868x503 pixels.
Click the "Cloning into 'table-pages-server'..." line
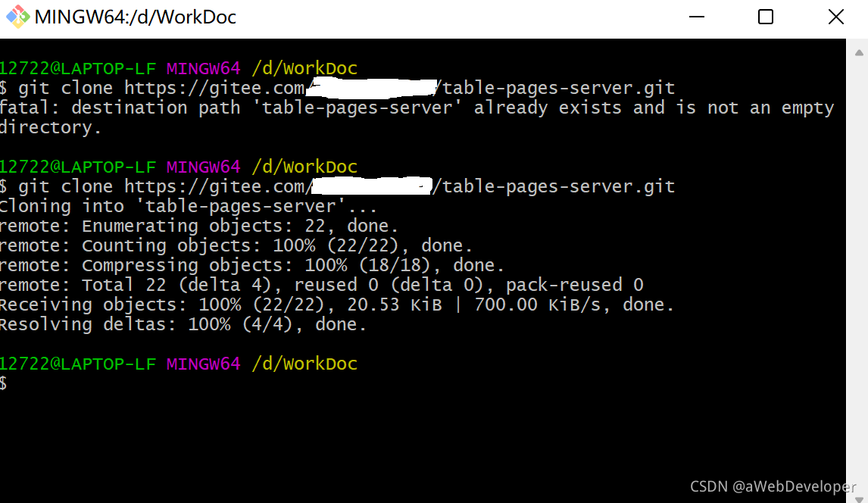[188, 206]
